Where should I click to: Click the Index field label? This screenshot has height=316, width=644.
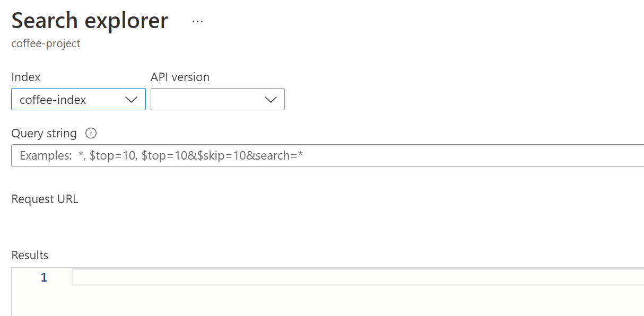pos(25,77)
